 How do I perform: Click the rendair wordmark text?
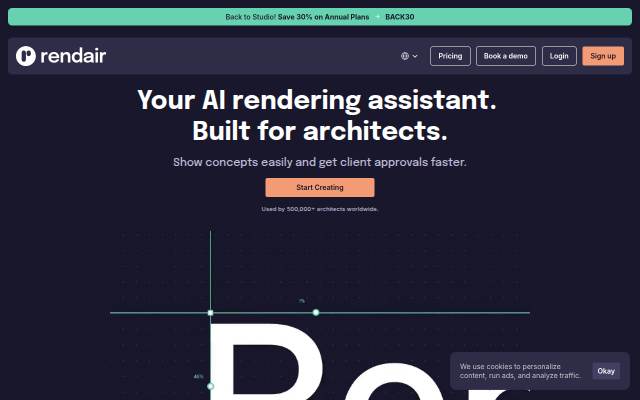click(73, 56)
